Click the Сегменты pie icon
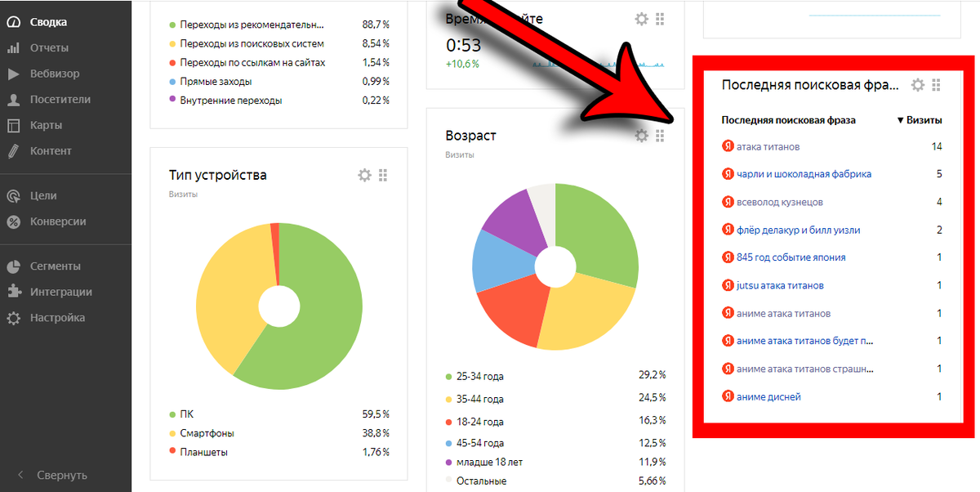This screenshot has width=980, height=492. (13, 266)
